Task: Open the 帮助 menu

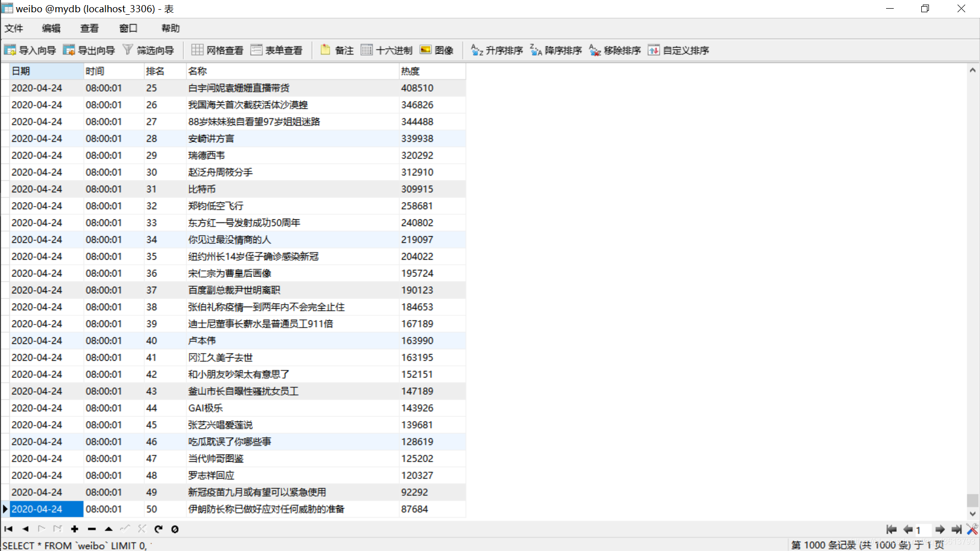Action: (x=170, y=29)
